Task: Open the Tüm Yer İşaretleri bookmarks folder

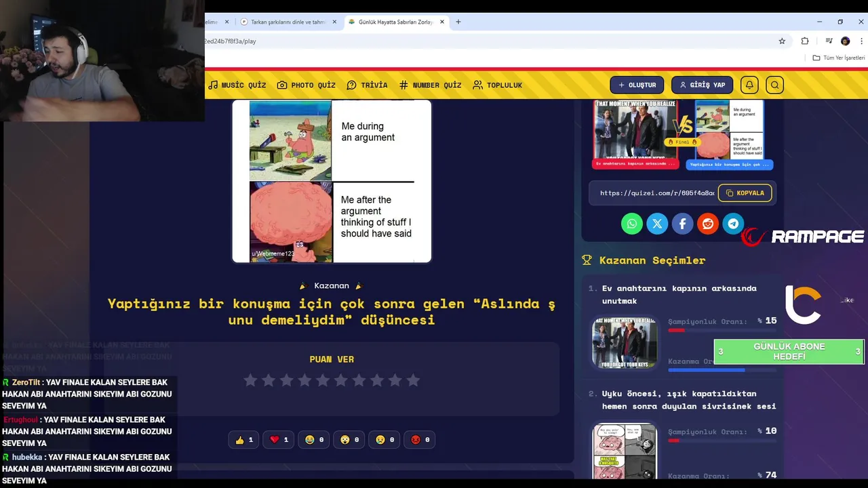Action: pos(839,58)
